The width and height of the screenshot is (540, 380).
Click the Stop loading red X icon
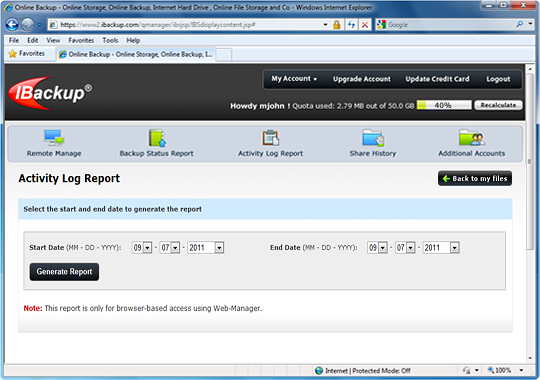tap(365, 24)
